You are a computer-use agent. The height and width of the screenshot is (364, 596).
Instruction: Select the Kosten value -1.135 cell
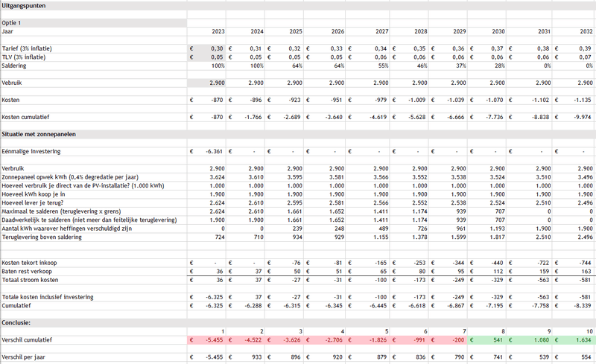coord(574,100)
